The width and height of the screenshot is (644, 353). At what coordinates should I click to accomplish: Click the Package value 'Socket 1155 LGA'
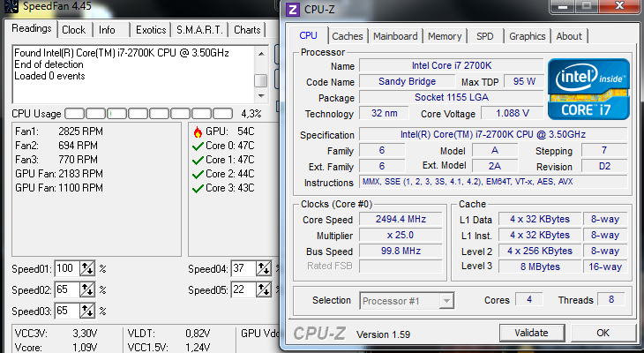tap(452, 97)
